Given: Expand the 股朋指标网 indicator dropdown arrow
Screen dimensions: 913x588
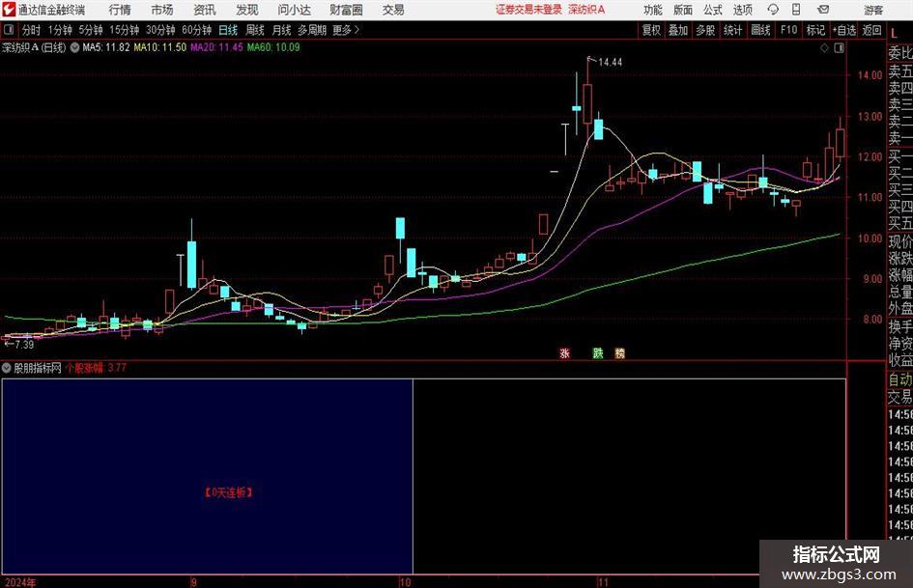Looking at the screenshot, I should (x=7, y=368).
